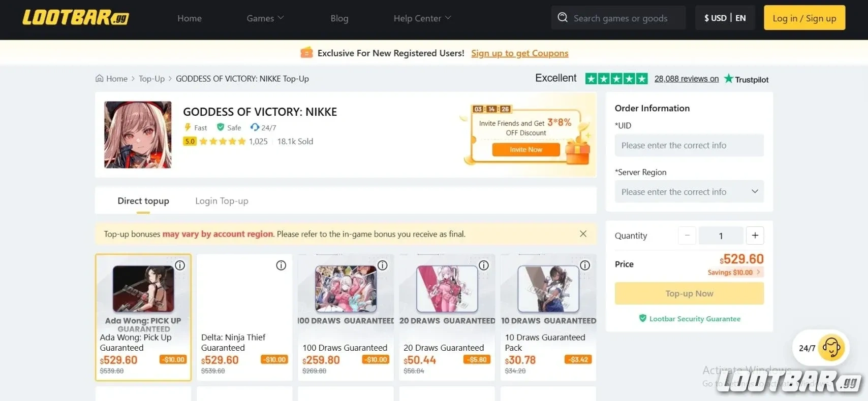Expand the Help Center dropdown
The image size is (868, 401).
422,18
